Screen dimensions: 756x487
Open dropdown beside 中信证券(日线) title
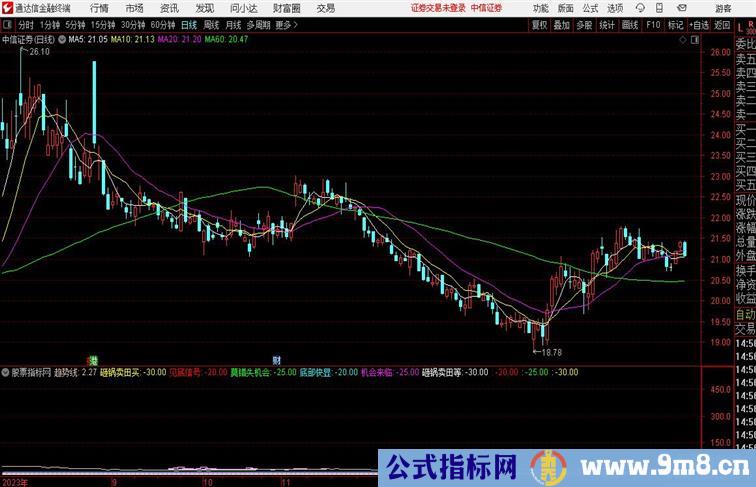(60, 40)
